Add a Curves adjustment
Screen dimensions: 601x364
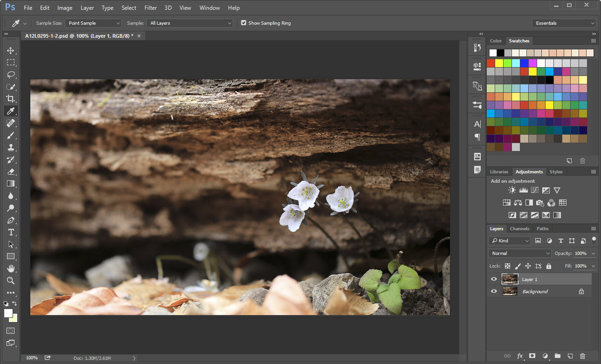(x=534, y=190)
